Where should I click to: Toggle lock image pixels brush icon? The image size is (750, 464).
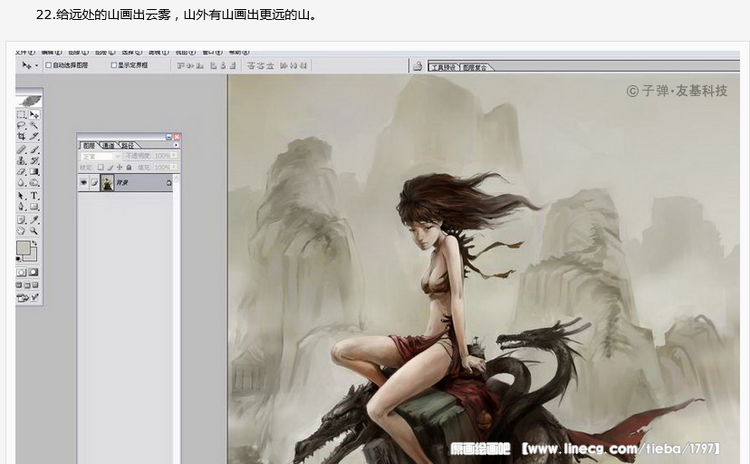pos(110,167)
